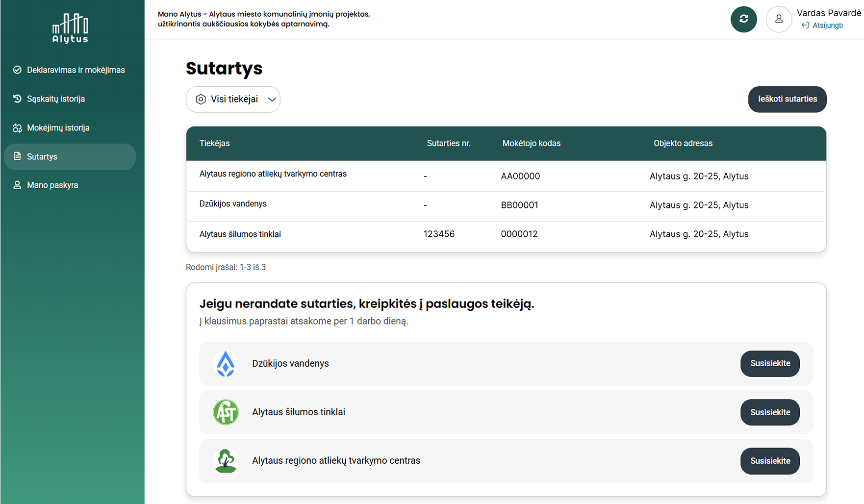Click the Alytus logo in the sidebar
The height and width of the screenshot is (504, 864).
coord(70,28)
